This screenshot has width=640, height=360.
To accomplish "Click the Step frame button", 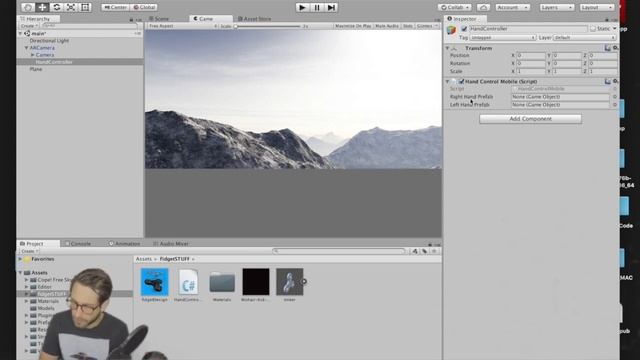I will (x=331, y=7).
